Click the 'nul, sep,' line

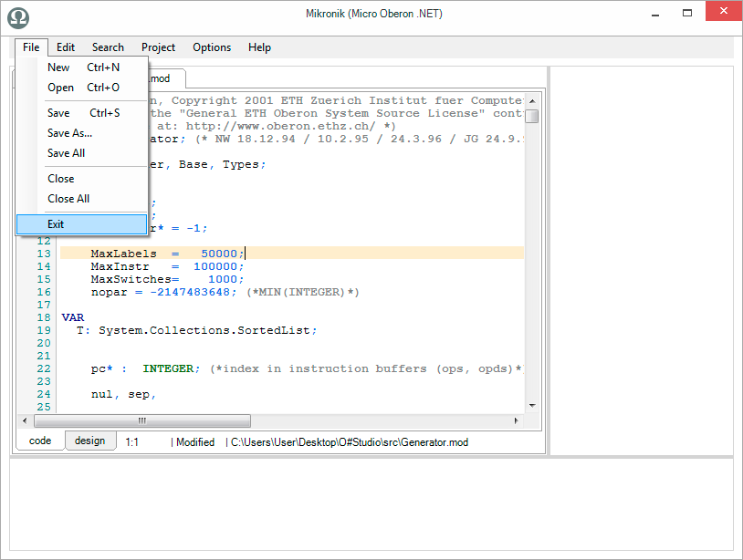[123, 394]
